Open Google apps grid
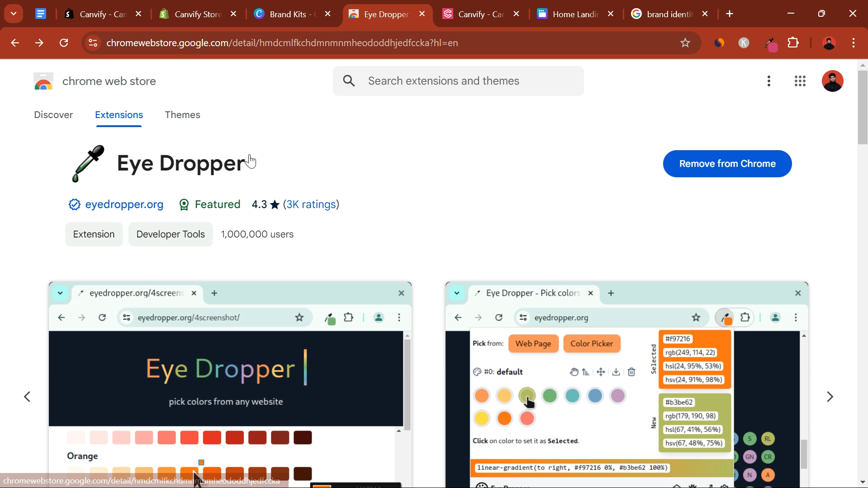The width and height of the screenshot is (868, 488). click(800, 81)
